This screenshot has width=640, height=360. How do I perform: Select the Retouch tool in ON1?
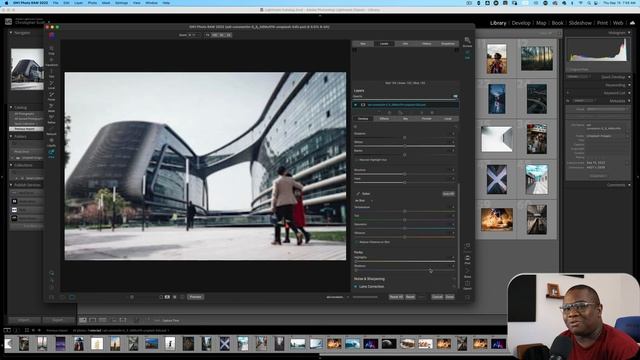(51, 131)
